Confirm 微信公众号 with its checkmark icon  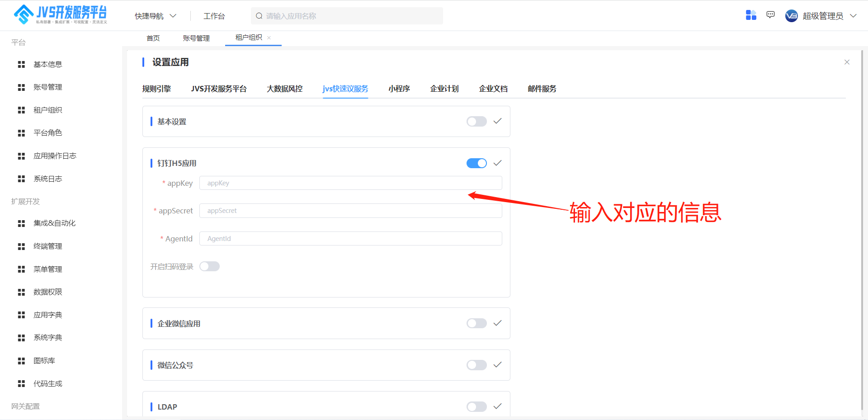pyautogui.click(x=497, y=365)
